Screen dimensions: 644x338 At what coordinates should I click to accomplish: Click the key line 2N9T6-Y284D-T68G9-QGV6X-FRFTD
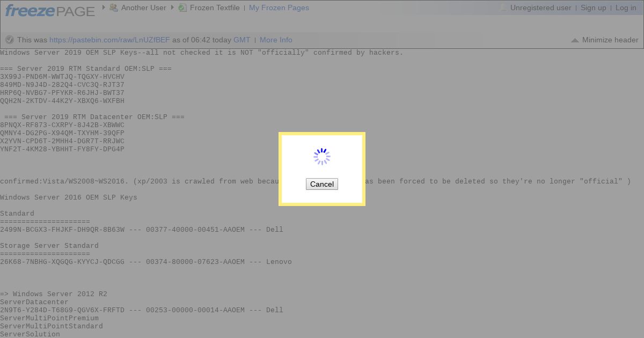pos(142,310)
